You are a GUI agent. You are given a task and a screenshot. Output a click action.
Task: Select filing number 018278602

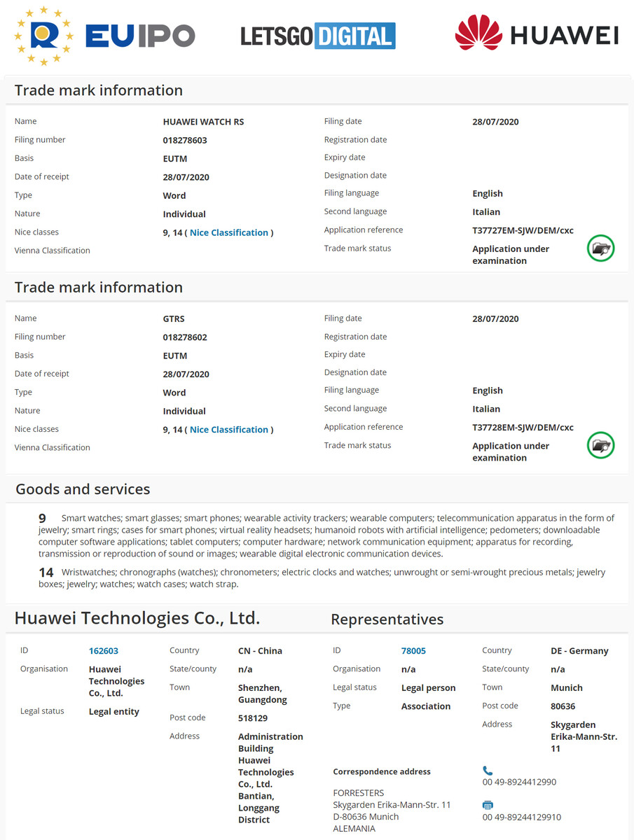point(185,337)
